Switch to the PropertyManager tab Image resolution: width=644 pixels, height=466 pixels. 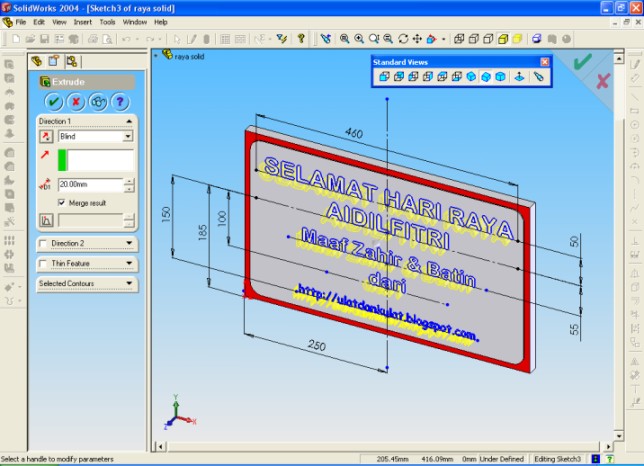(x=54, y=61)
